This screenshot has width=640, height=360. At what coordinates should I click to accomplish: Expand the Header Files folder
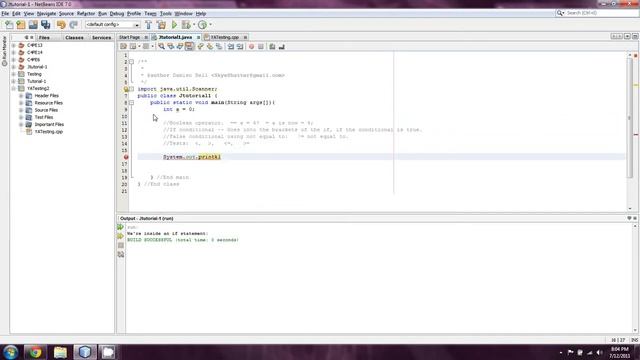[x=21, y=96]
